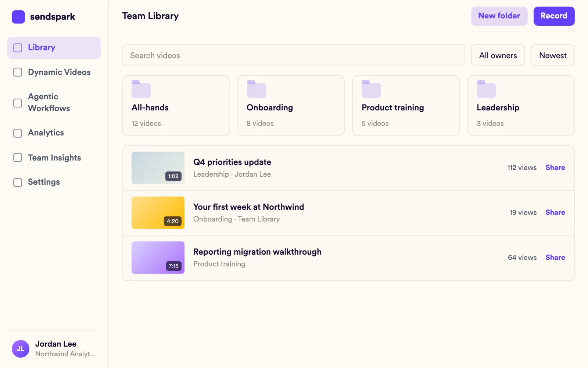Click the Record button
Image resolution: width=588 pixels, height=368 pixels.
point(554,16)
